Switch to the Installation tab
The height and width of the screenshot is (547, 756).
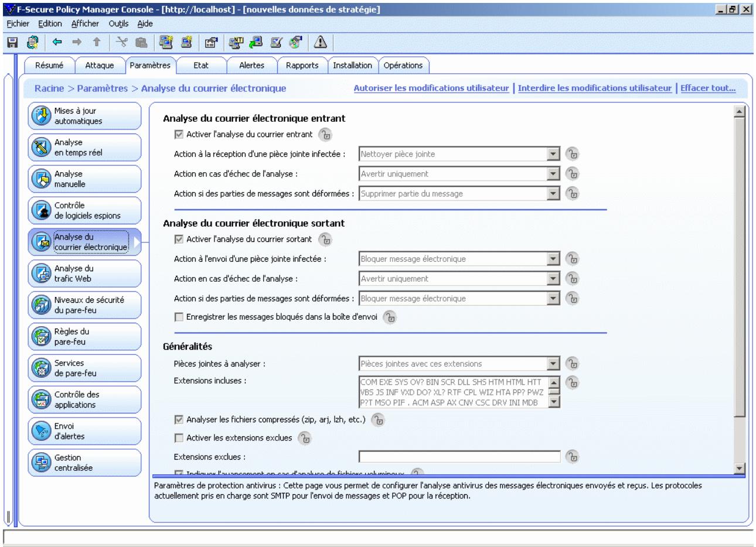352,66
